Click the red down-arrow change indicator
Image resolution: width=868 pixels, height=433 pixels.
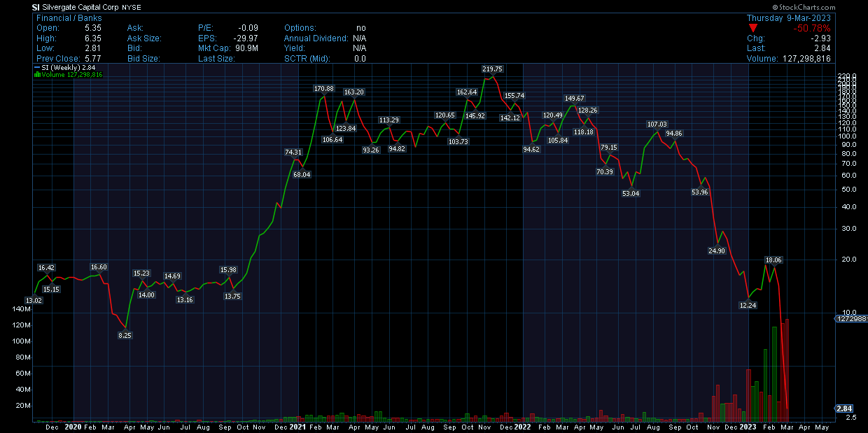coord(753,28)
